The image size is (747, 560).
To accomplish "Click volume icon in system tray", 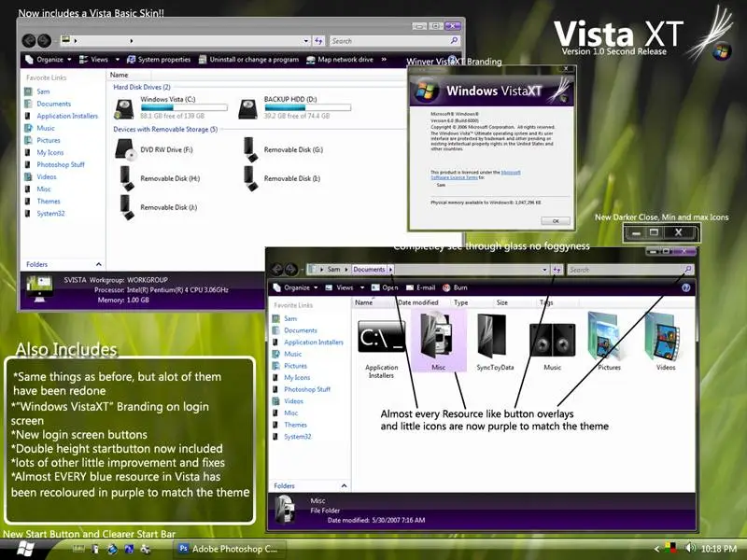I will [689, 548].
